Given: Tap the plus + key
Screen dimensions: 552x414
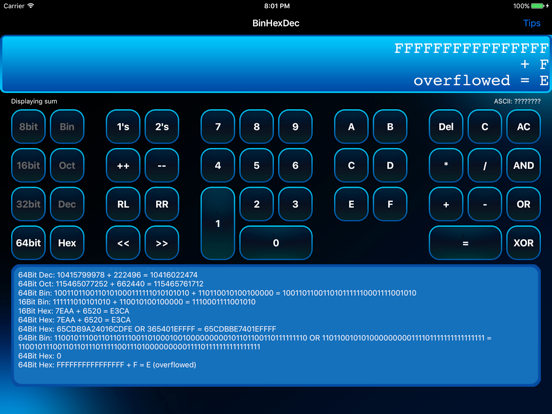Looking at the screenshot, I should tap(446, 204).
